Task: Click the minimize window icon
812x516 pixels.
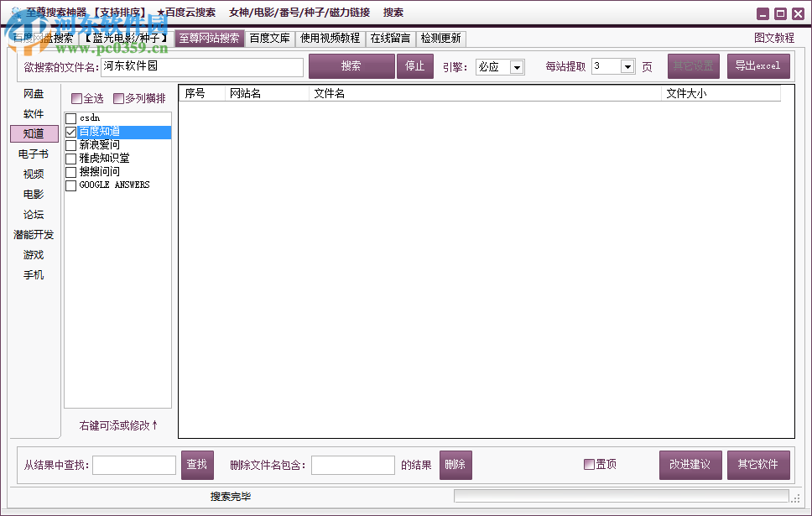Action: [x=763, y=14]
